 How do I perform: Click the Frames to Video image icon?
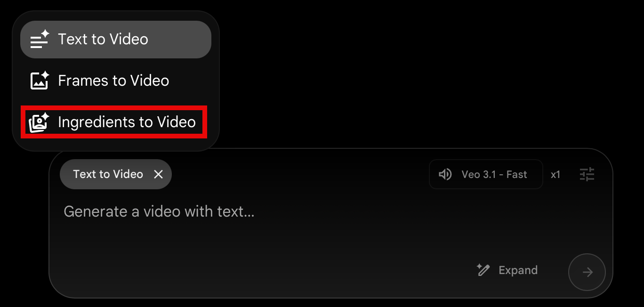(x=40, y=81)
